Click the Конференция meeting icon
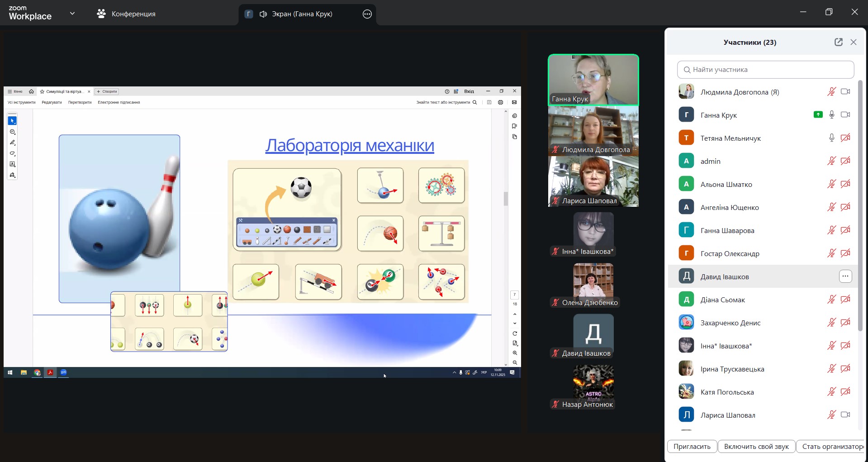 [101, 14]
